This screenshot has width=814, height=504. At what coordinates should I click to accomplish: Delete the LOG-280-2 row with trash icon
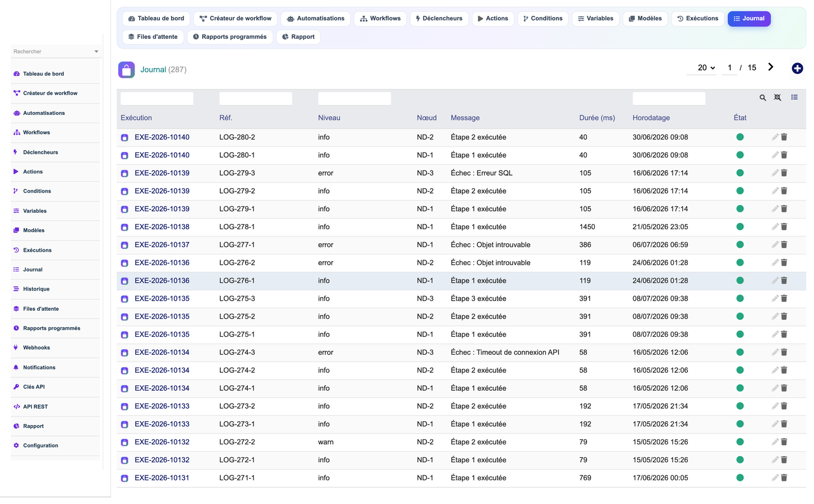[784, 137]
